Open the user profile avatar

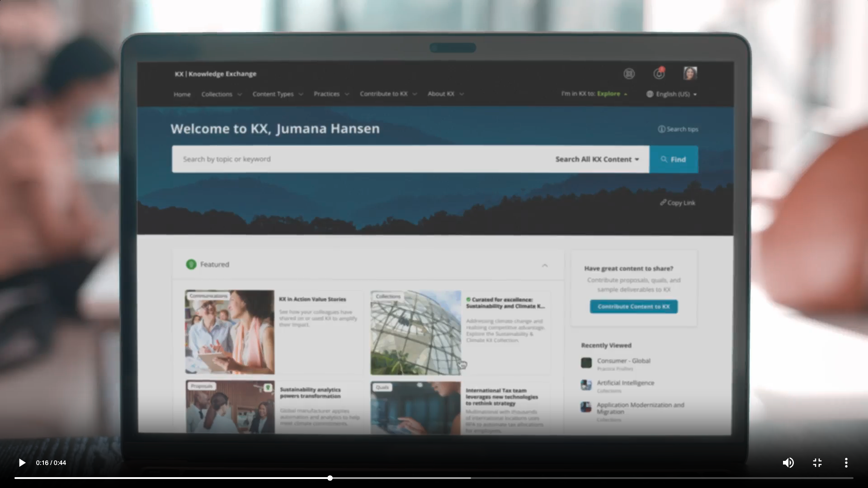point(690,73)
